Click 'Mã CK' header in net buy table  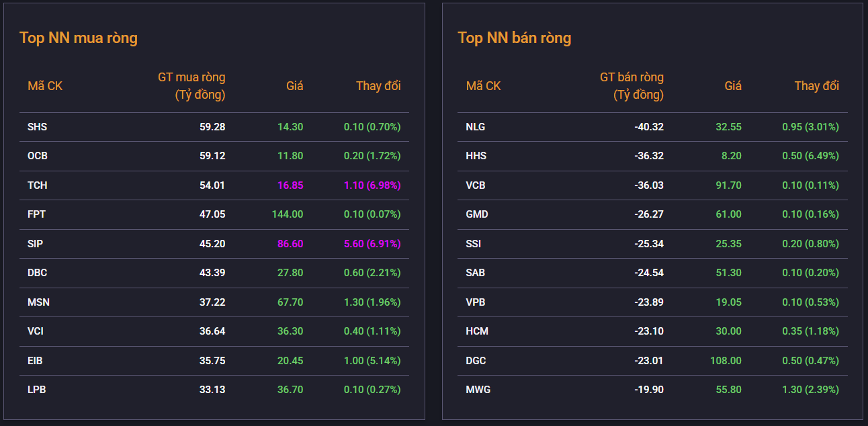tap(45, 86)
